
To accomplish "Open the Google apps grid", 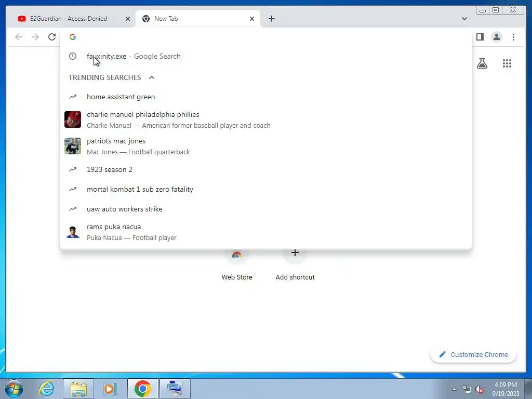I will pyautogui.click(x=507, y=63).
